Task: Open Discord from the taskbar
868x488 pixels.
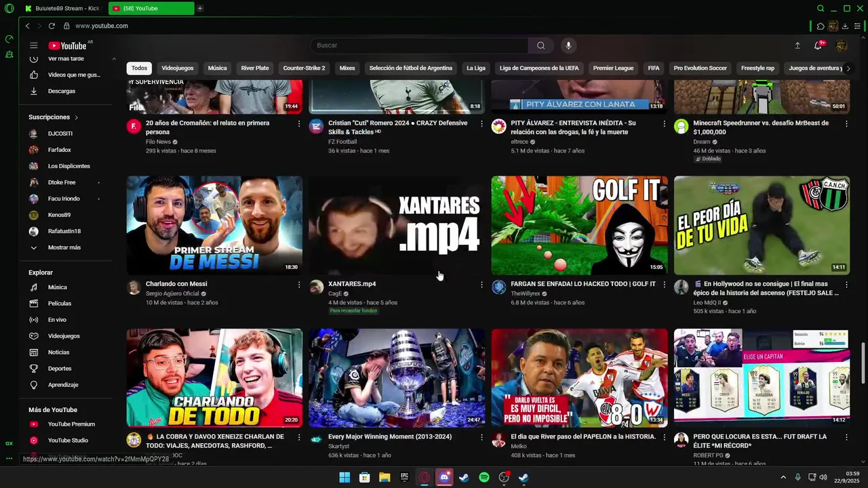Action: (x=444, y=477)
